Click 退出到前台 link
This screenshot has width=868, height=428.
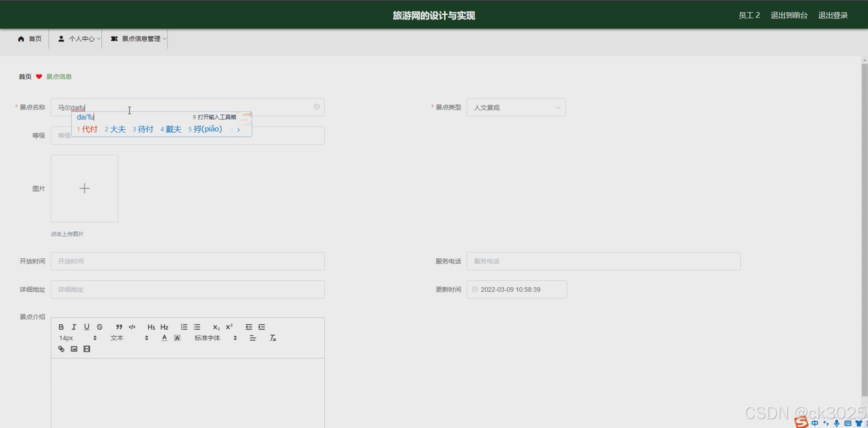[x=789, y=15]
